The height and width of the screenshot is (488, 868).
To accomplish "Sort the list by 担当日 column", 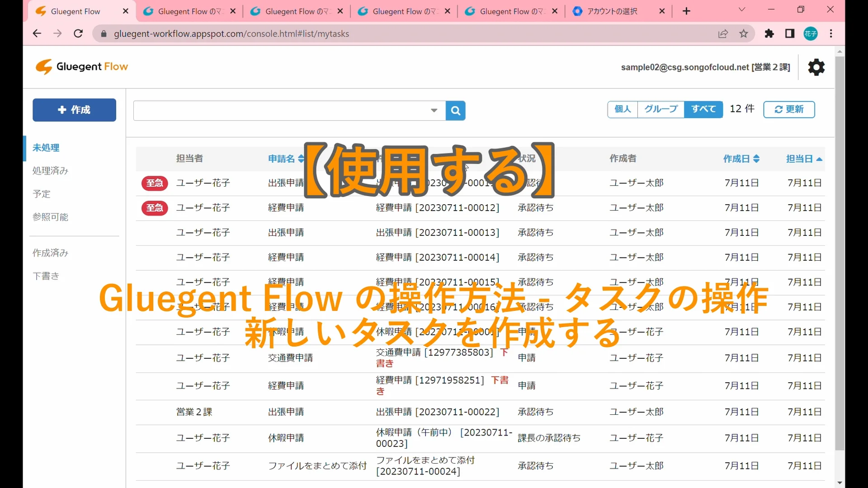I will click(804, 159).
